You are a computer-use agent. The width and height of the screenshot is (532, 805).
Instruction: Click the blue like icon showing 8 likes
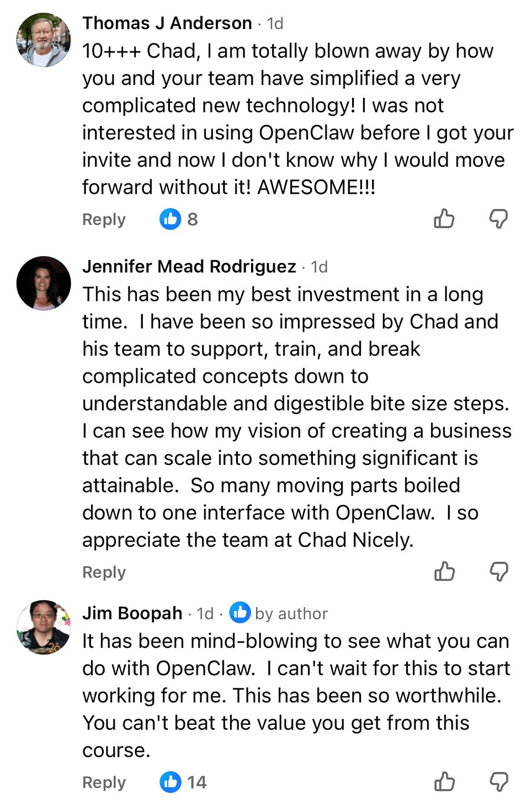pos(171,219)
